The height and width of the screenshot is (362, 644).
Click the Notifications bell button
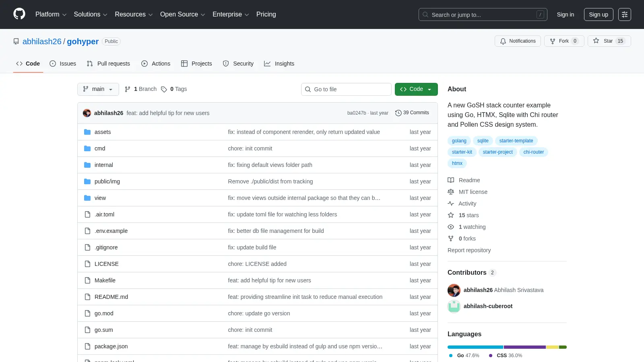518,41
